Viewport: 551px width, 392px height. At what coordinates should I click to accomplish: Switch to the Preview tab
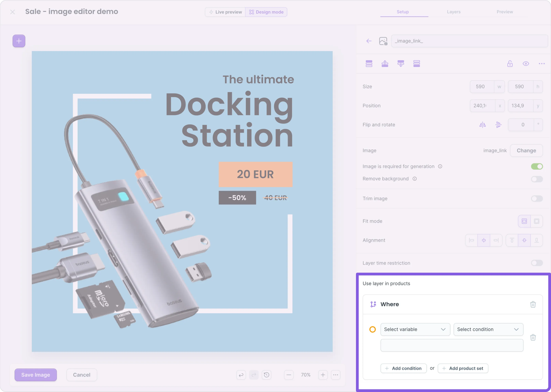click(x=505, y=12)
